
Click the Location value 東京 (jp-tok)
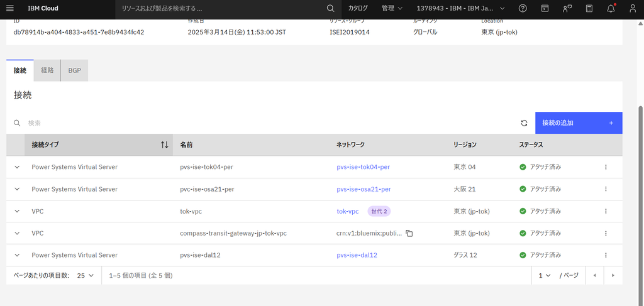tap(499, 31)
